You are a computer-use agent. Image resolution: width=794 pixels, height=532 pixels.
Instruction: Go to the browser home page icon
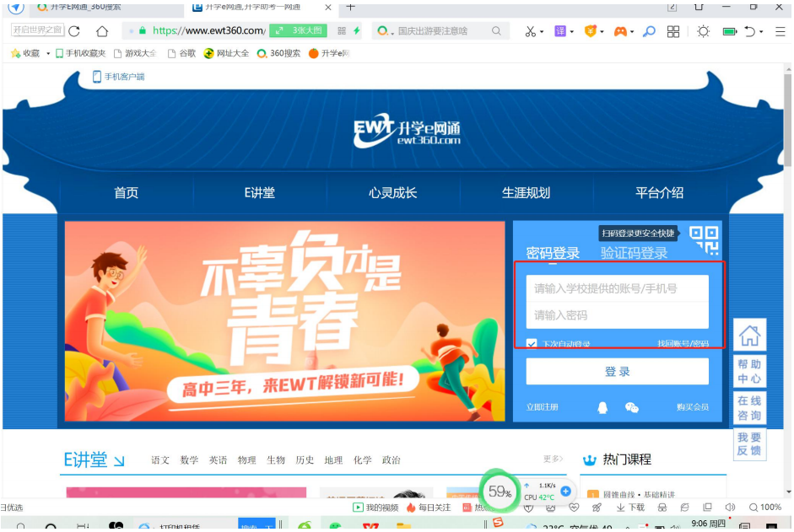pyautogui.click(x=102, y=31)
